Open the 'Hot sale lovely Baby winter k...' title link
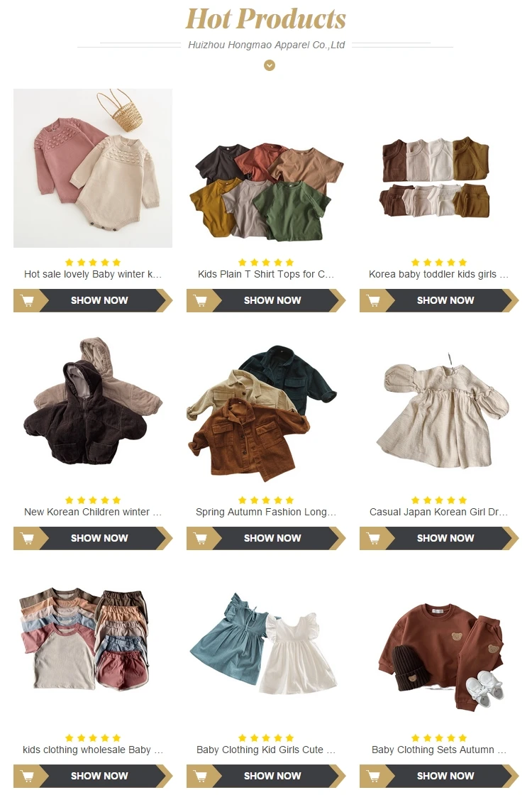Viewport: 532px width, 795px height. 93,274
